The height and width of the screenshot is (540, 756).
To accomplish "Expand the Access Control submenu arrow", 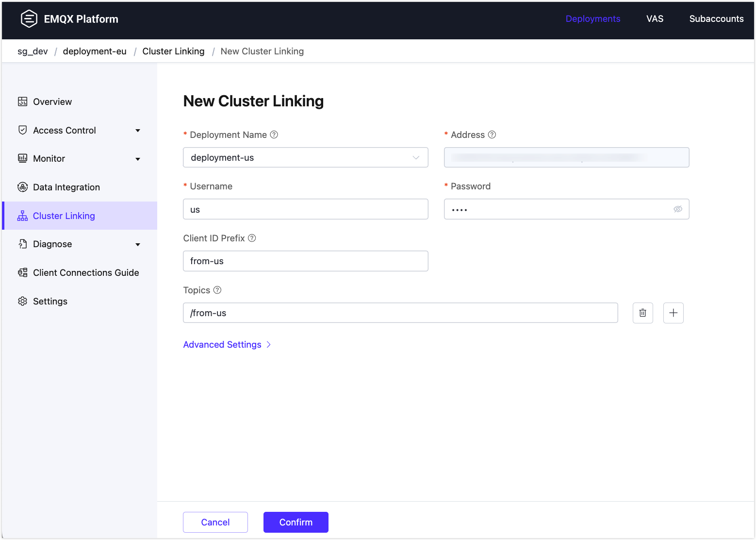I will [138, 131].
